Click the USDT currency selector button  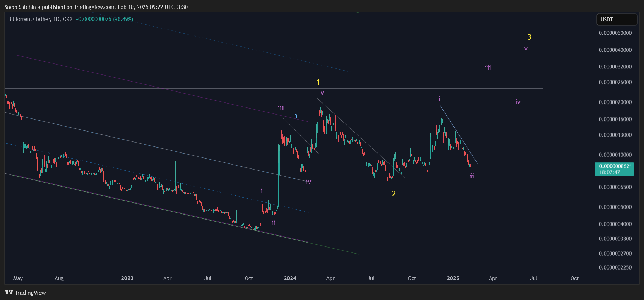click(x=617, y=20)
